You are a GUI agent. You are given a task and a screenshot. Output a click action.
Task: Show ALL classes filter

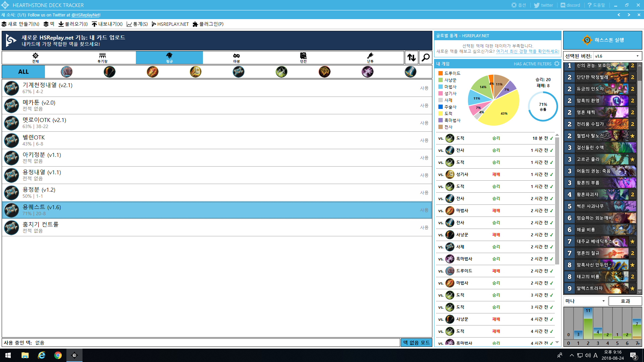tap(23, 72)
